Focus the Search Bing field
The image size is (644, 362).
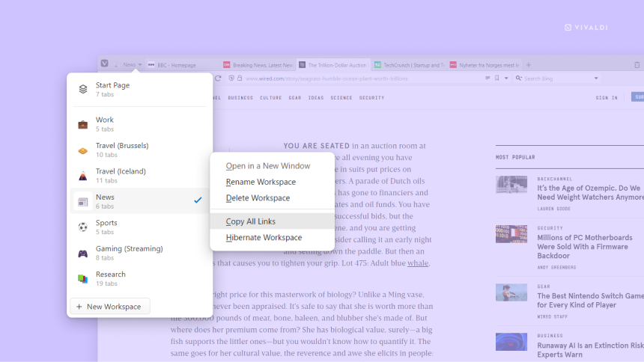tap(557, 79)
